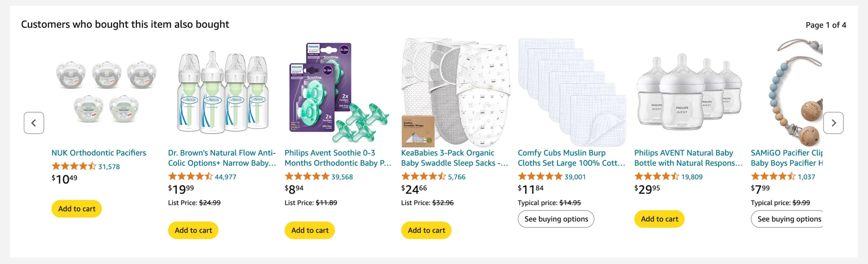Add Dr. Brown's bottles to cart
868x264 pixels.
[193, 230]
